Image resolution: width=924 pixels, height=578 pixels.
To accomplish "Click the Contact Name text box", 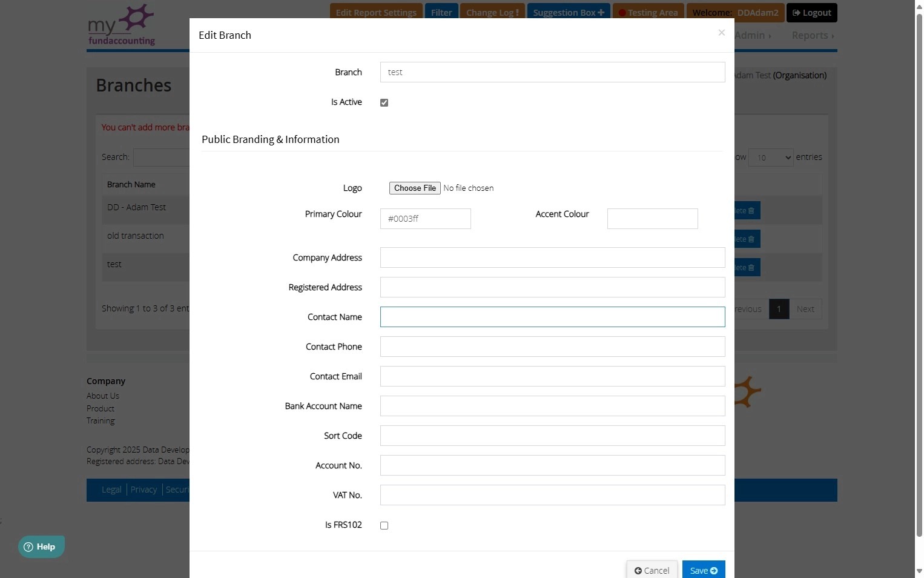I will pyautogui.click(x=552, y=317).
